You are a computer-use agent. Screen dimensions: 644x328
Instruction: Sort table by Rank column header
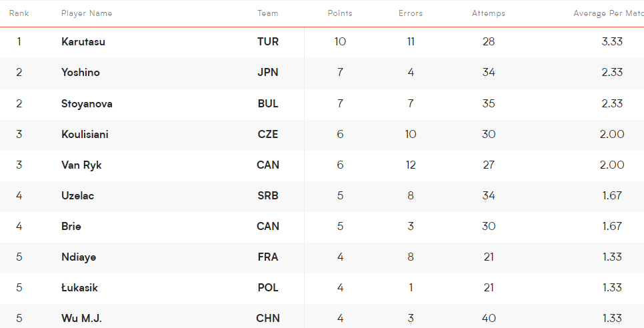[x=19, y=13]
